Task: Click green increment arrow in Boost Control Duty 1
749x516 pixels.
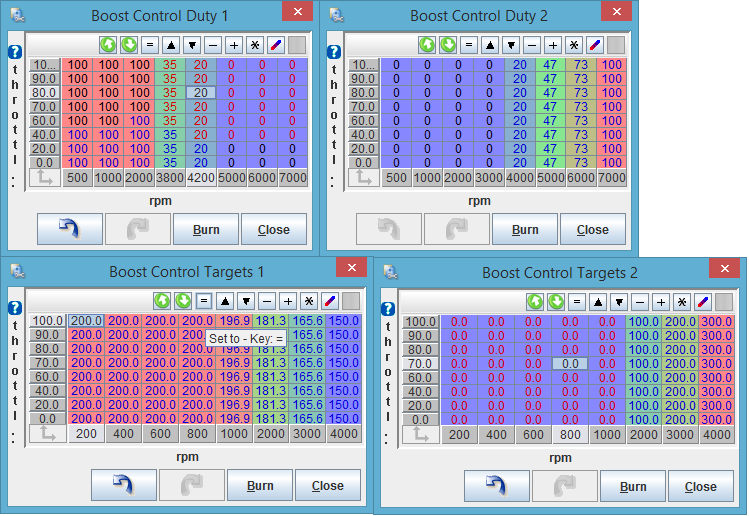Action: 108,45
